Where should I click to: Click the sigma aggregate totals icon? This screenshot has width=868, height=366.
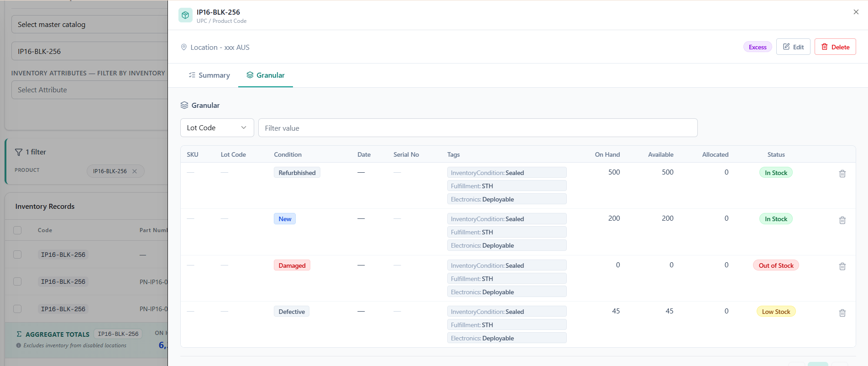tap(19, 334)
